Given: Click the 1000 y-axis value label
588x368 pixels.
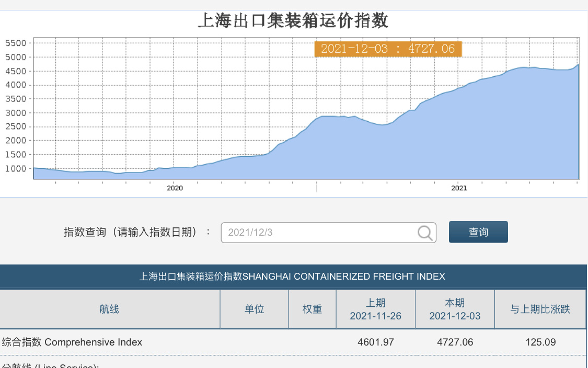Looking at the screenshot, I should pos(16,168).
